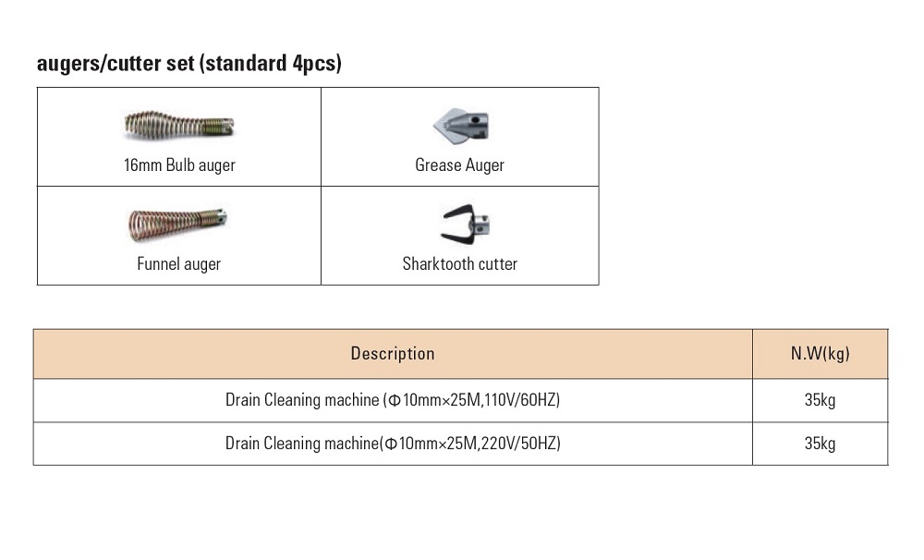Click the peach-colored header row background
924x560 pixels.
[461, 354]
